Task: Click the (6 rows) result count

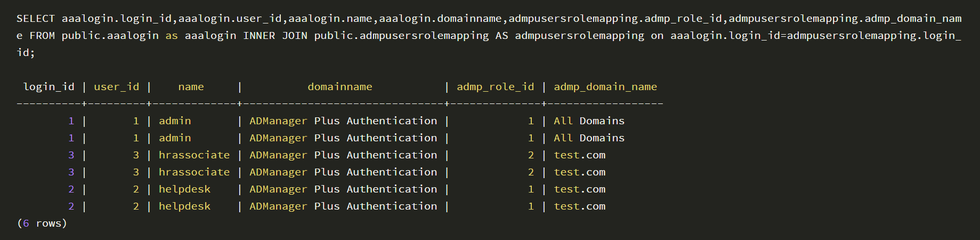Action: pyautogui.click(x=42, y=223)
